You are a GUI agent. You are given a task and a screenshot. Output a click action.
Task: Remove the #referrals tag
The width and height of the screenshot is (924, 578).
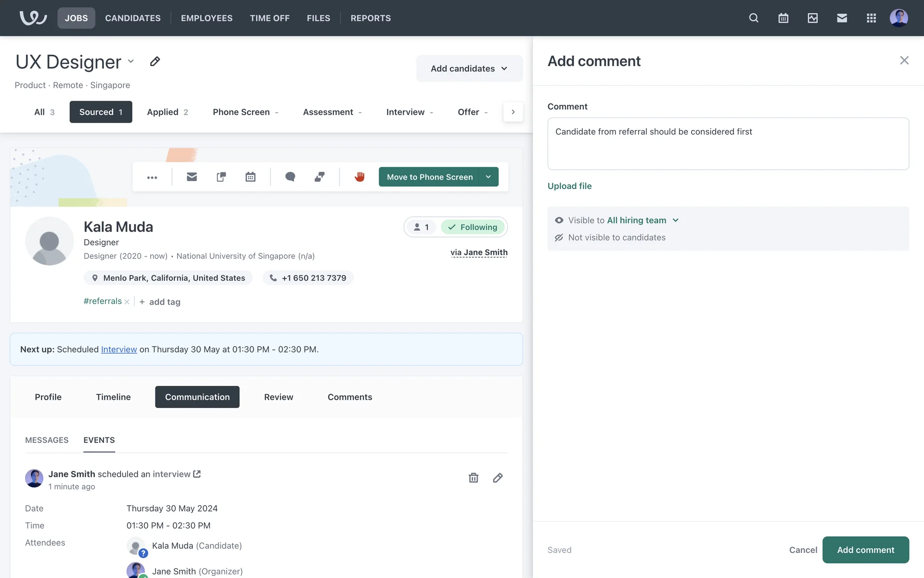[x=127, y=302]
